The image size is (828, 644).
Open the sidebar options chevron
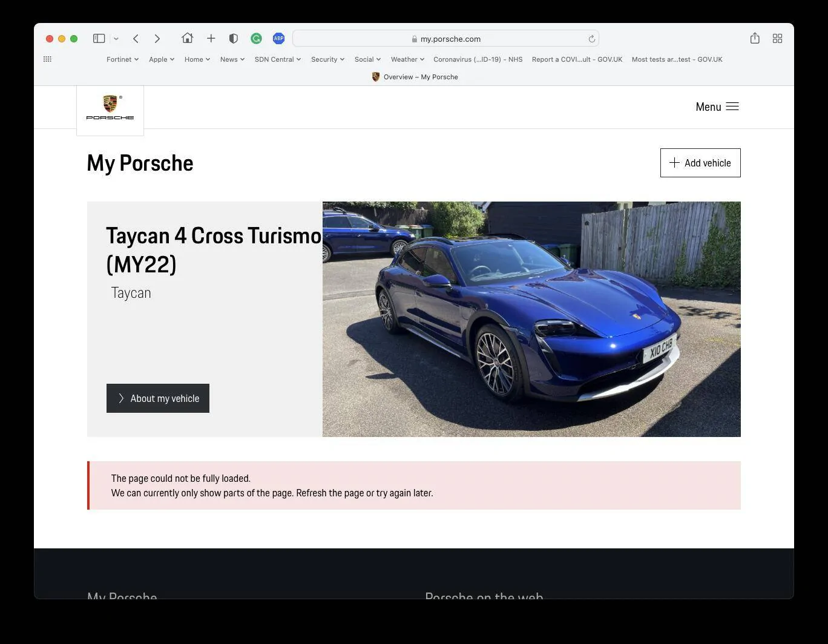pos(116,39)
